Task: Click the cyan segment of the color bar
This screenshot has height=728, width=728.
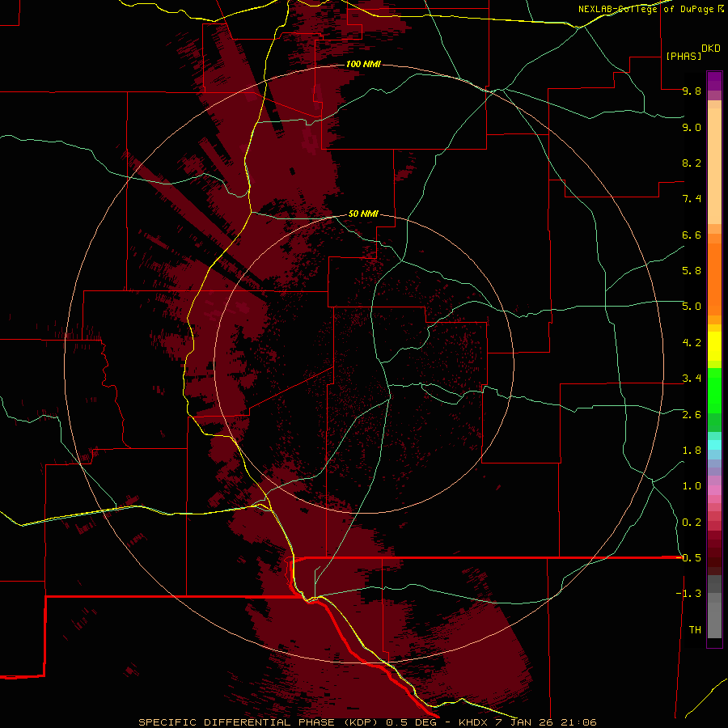Action: click(714, 445)
